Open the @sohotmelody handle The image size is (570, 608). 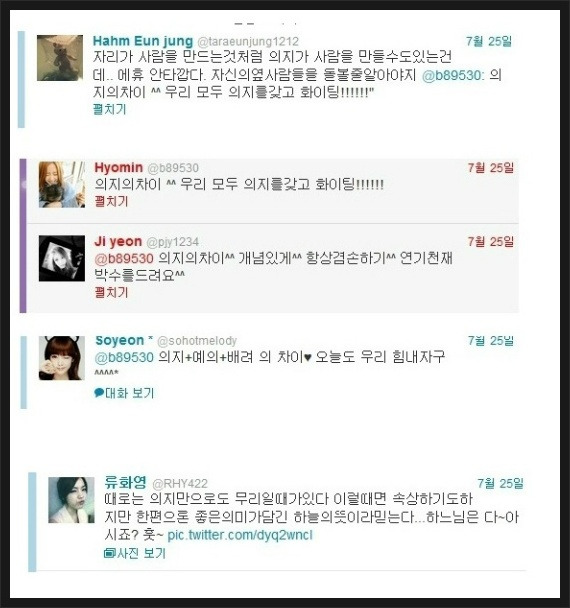197,341
